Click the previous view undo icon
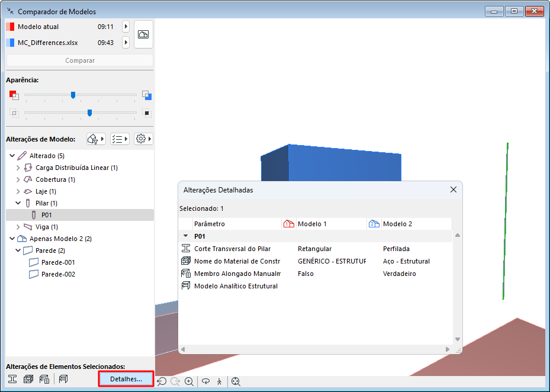Viewport: 550px width, 392px height. pyautogui.click(x=162, y=381)
